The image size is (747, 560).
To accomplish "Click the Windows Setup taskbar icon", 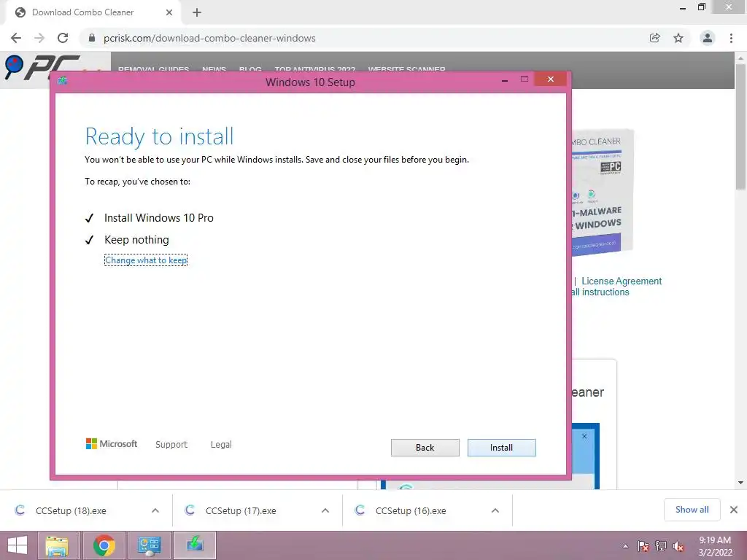I will coord(195,545).
